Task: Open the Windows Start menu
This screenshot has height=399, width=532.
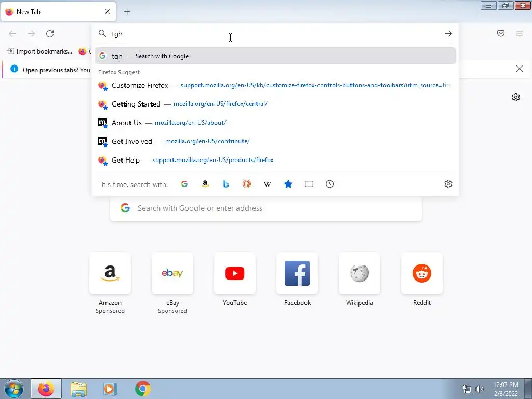Action: point(14,389)
